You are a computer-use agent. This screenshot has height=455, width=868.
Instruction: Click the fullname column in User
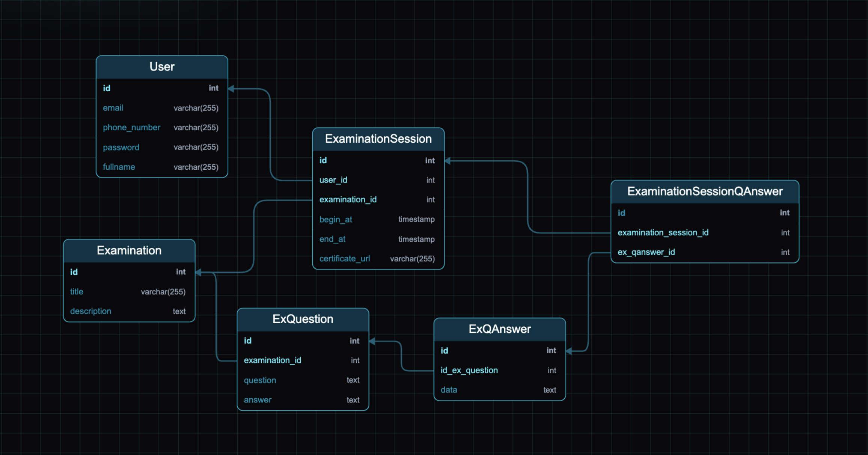click(119, 167)
